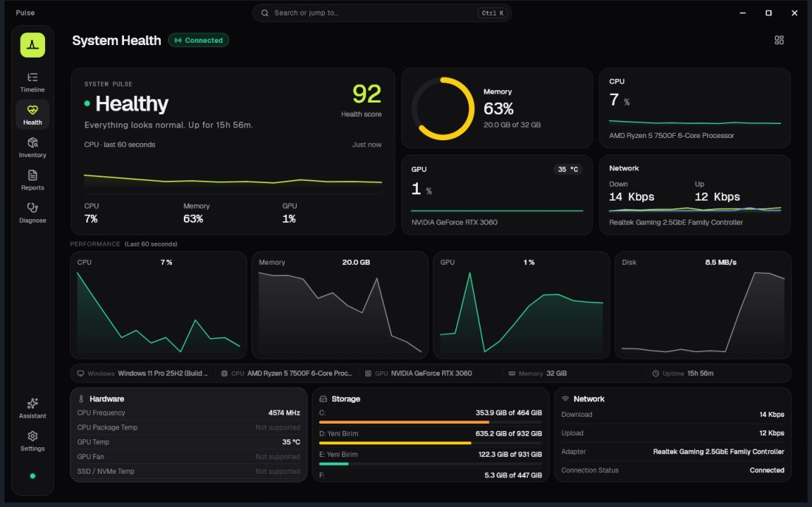Click the 35 °C GPU temperature badge
Viewport: 812px width, 507px height.
click(568, 169)
